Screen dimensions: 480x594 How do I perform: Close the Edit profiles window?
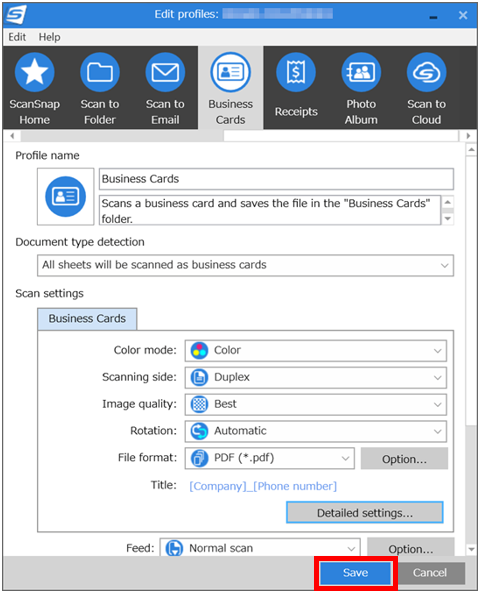click(x=463, y=15)
